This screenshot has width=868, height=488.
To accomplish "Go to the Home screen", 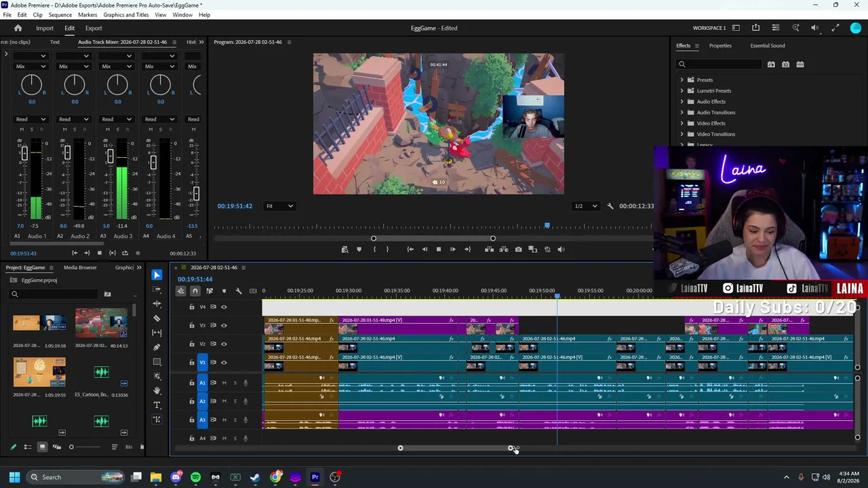I will (x=18, y=28).
